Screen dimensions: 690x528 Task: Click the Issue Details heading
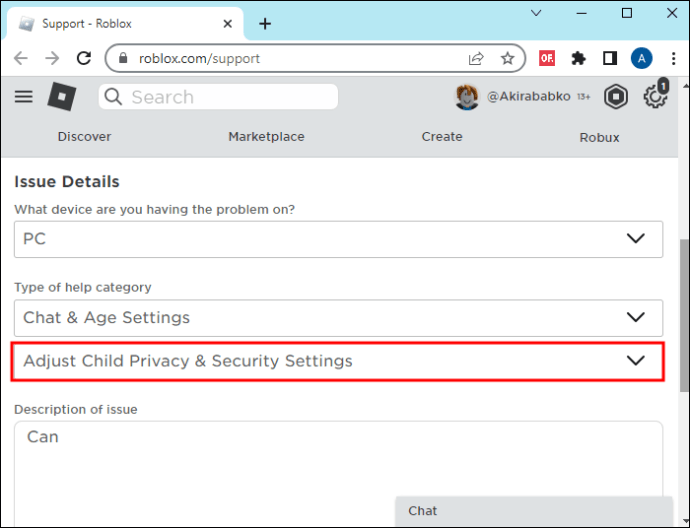[66, 182]
